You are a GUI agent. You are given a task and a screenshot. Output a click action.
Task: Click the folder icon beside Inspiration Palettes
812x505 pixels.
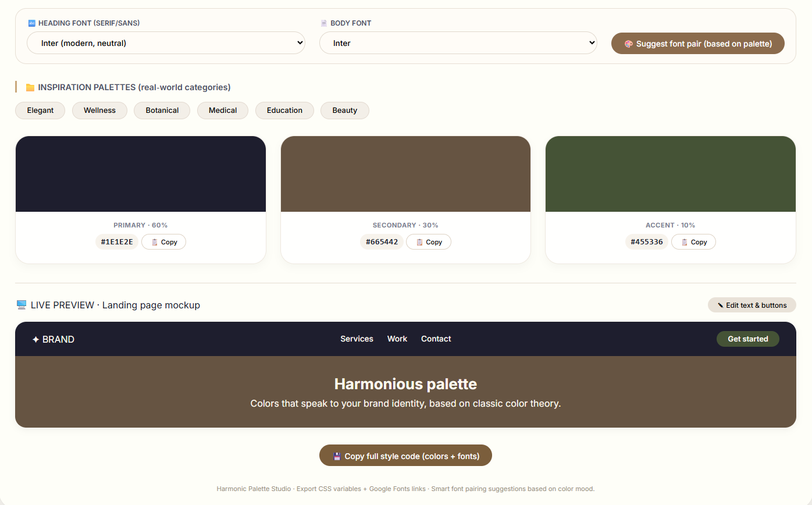point(30,87)
